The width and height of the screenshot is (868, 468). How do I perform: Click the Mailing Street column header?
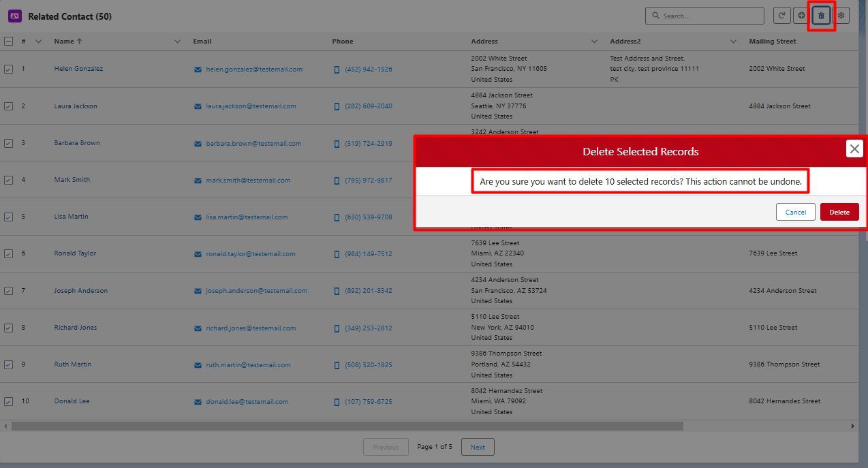click(773, 42)
